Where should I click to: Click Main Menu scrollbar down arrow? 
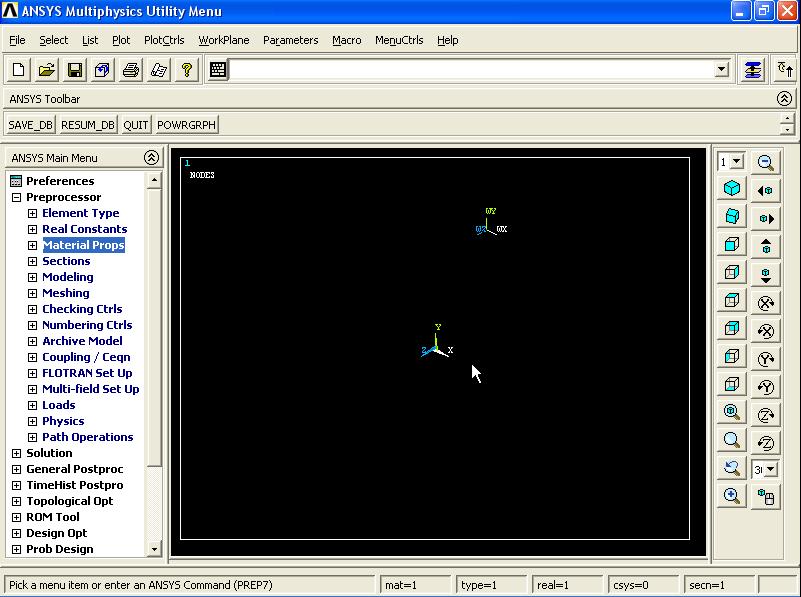coord(154,550)
